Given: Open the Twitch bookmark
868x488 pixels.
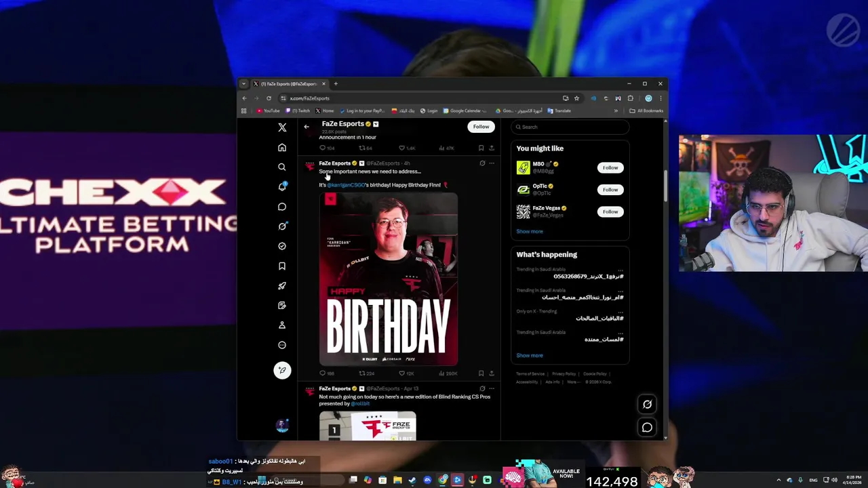Looking at the screenshot, I should coord(298,110).
